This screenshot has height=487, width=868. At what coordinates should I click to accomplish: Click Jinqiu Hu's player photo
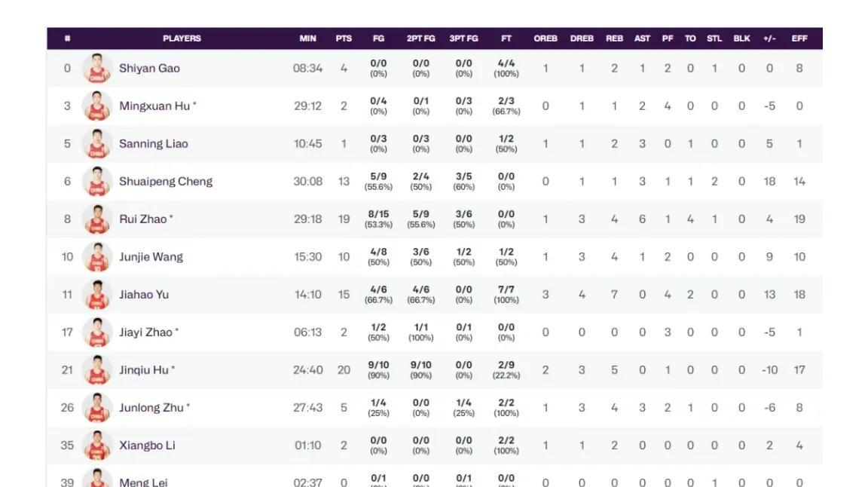coord(96,370)
